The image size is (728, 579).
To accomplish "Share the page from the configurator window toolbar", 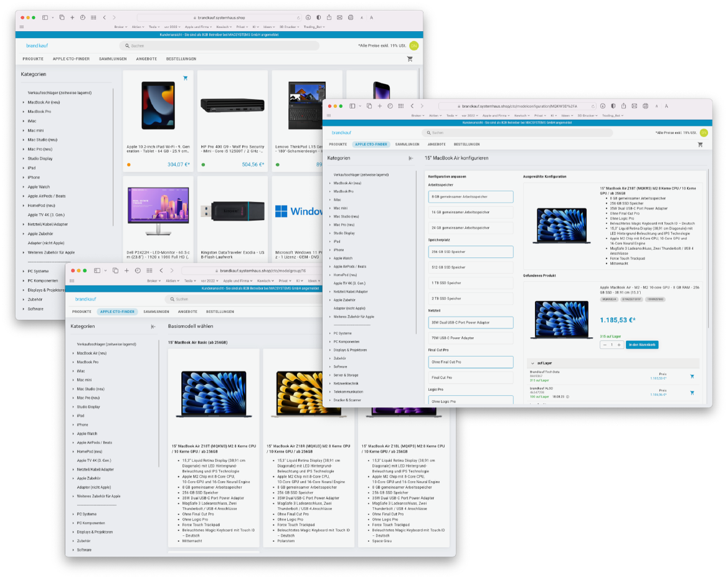I will pyautogui.click(x=623, y=105).
